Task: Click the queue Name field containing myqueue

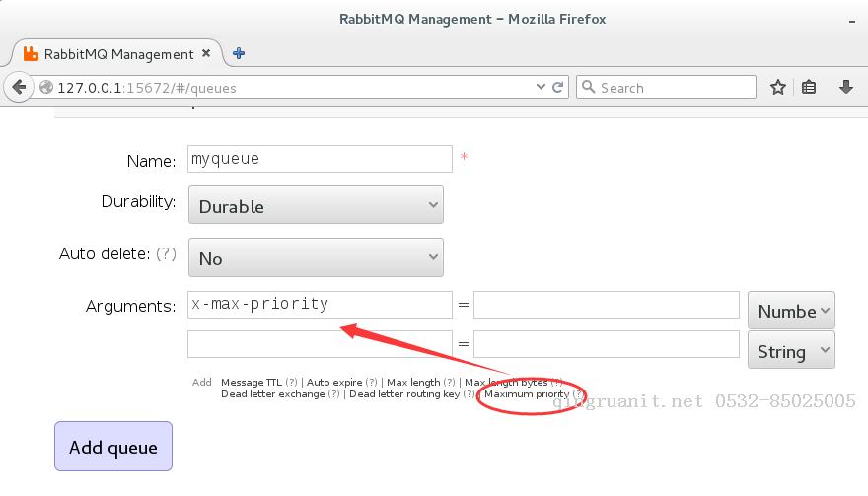Action: pos(319,159)
